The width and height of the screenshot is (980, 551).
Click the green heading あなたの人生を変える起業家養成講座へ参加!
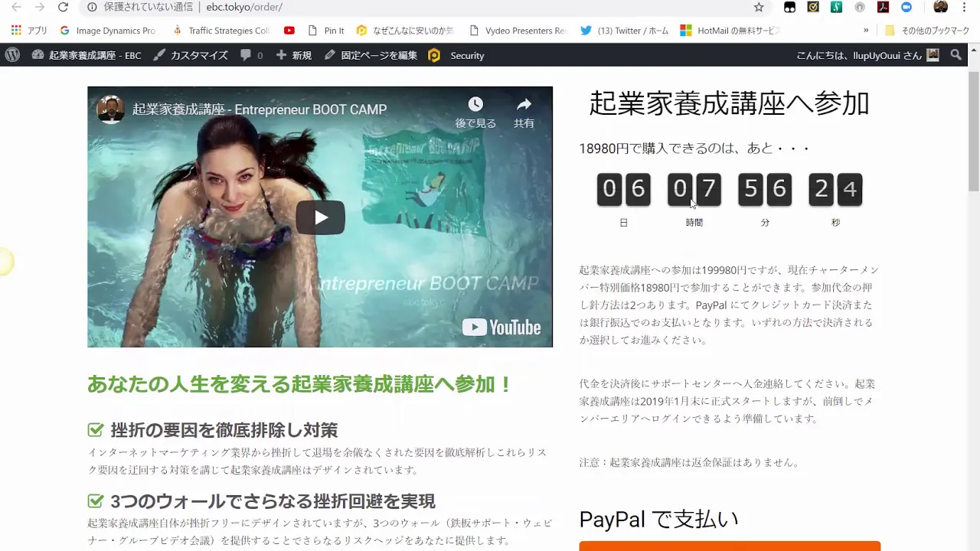tap(299, 384)
